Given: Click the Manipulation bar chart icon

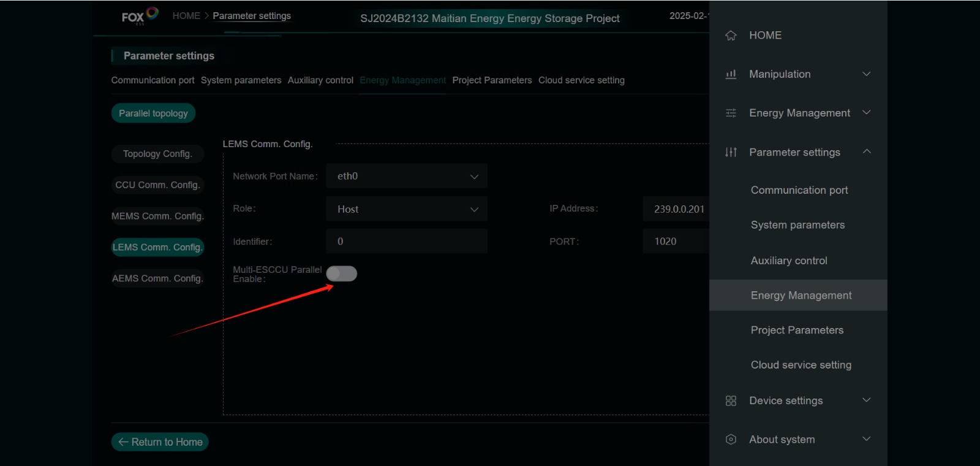Looking at the screenshot, I should pyautogui.click(x=731, y=74).
